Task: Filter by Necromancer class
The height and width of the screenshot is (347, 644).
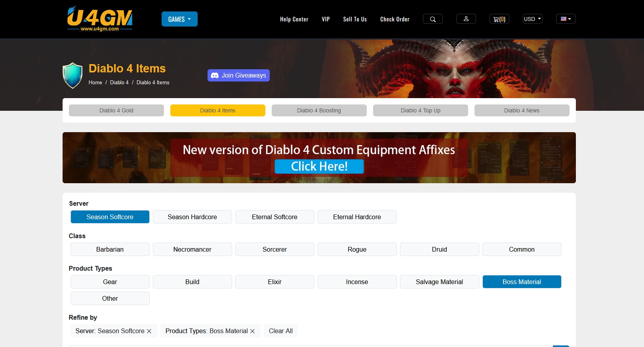Action: (x=192, y=249)
